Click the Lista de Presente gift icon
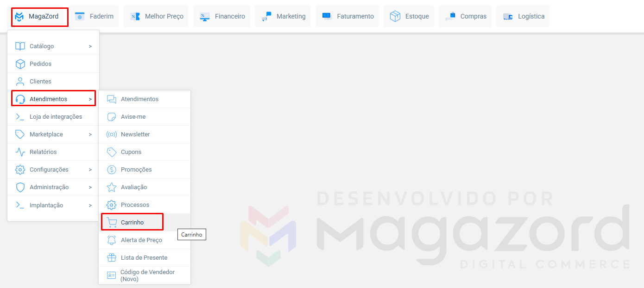The width and height of the screenshot is (644, 288). pyautogui.click(x=112, y=258)
